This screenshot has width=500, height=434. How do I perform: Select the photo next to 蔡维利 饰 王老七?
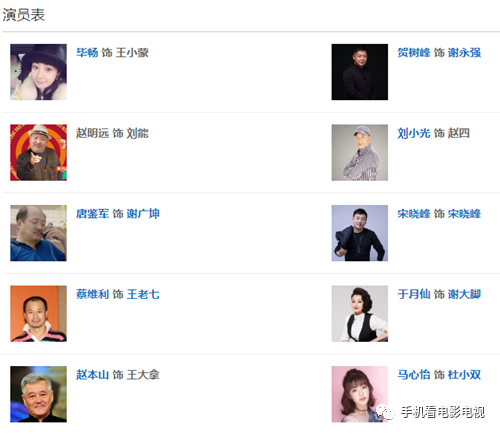point(38,314)
